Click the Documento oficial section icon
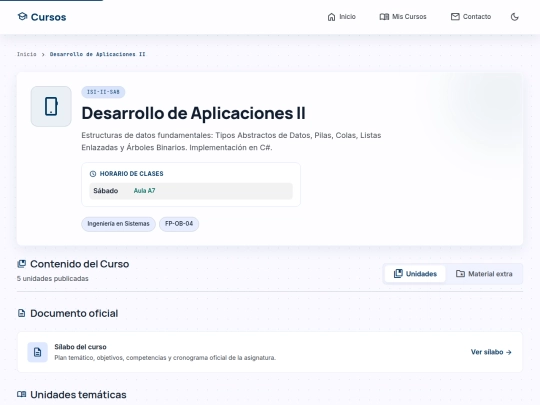 21,313
